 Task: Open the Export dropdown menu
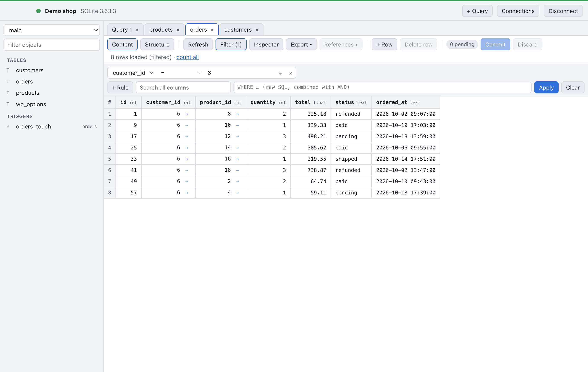pyautogui.click(x=301, y=45)
